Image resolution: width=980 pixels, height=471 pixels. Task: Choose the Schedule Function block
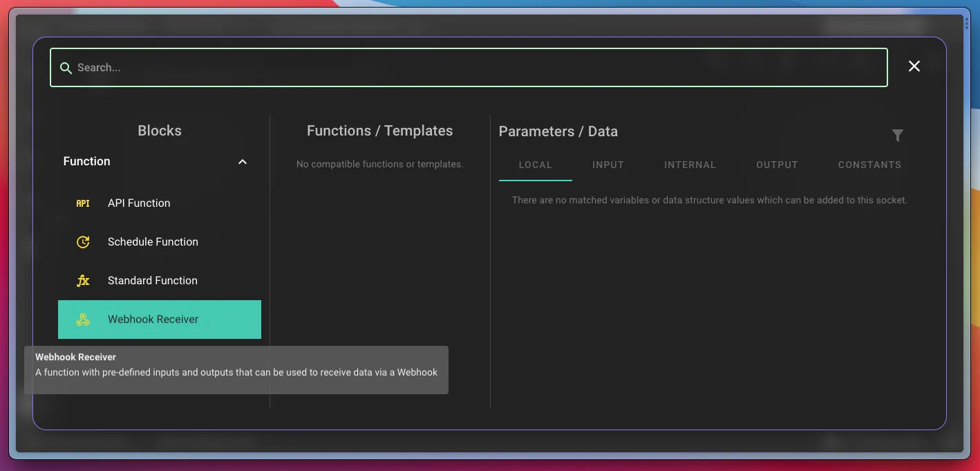click(x=153, y=242)
